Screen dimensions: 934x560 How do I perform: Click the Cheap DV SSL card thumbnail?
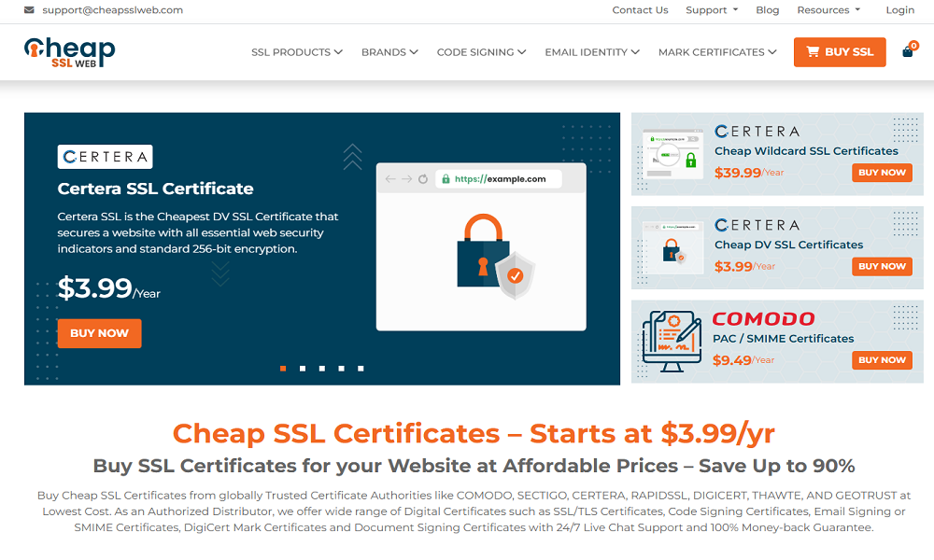tap(672, 247)
